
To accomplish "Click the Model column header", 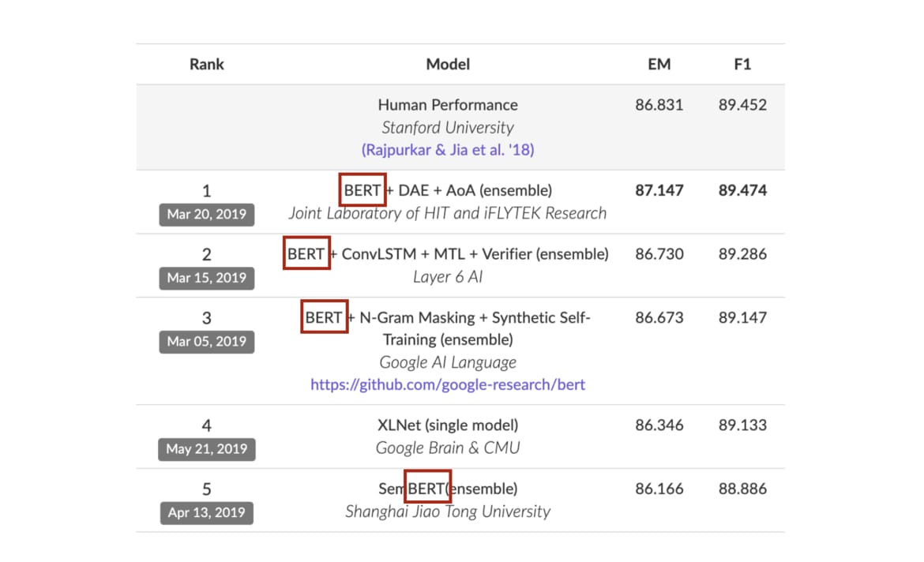I will (x=448, y=65).
